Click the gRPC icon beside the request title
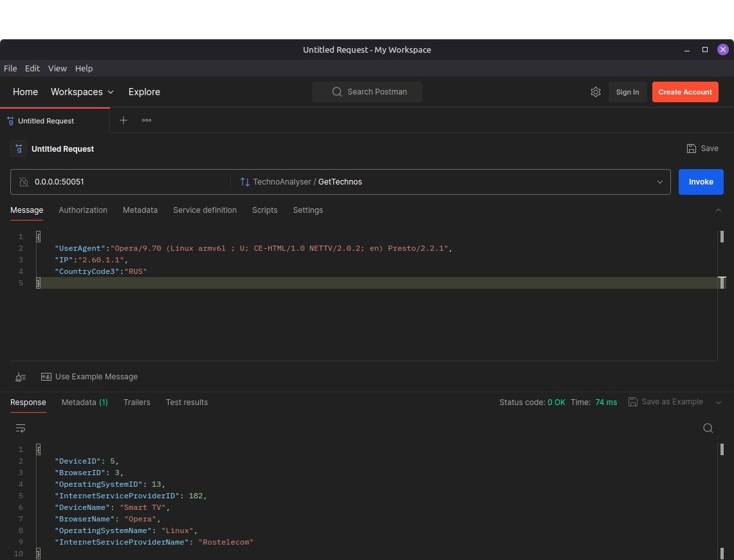This screenshot has height=560, width=734. [19, 149]
